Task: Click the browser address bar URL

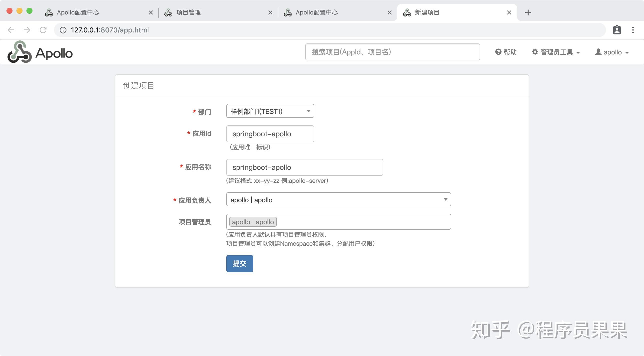Action: coord(110,30)
